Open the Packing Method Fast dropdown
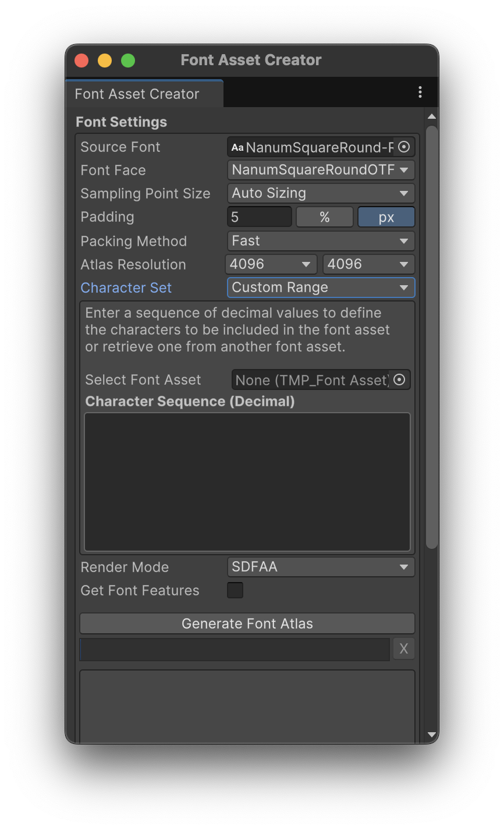504x830 pixels. click(x=321, y=241)
